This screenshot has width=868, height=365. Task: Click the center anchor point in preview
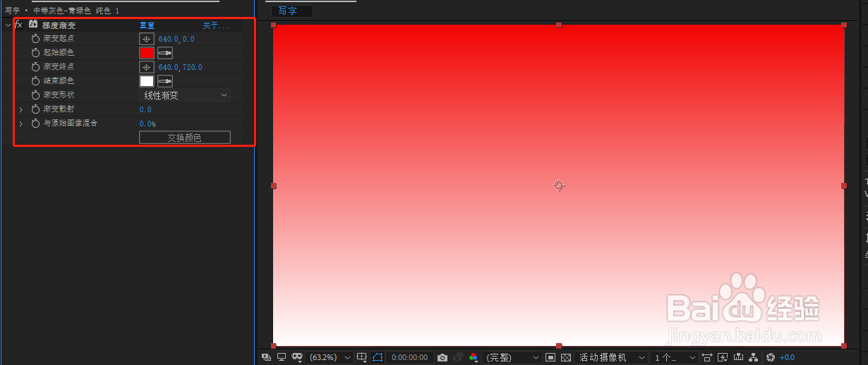pos(558,185)
